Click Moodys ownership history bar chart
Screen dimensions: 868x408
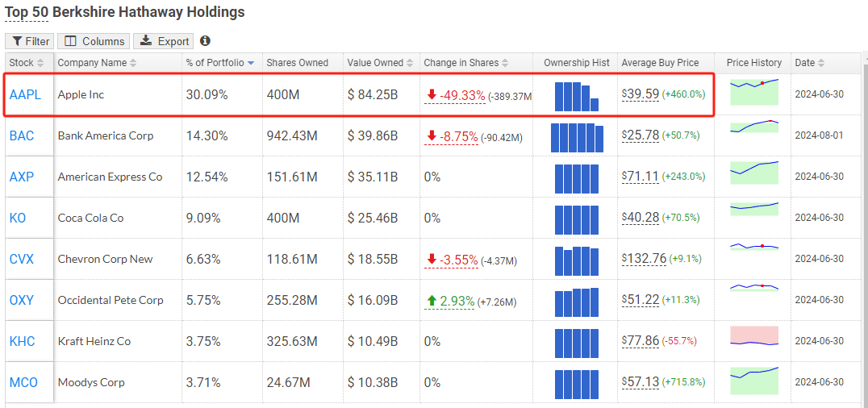tap(577, 384)
